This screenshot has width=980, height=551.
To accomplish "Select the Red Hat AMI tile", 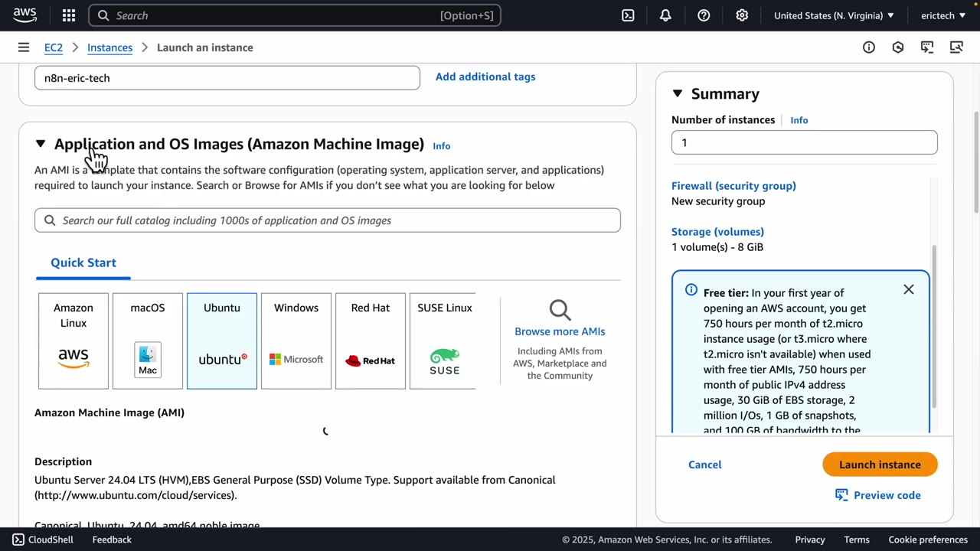I will tap(371, 341).
